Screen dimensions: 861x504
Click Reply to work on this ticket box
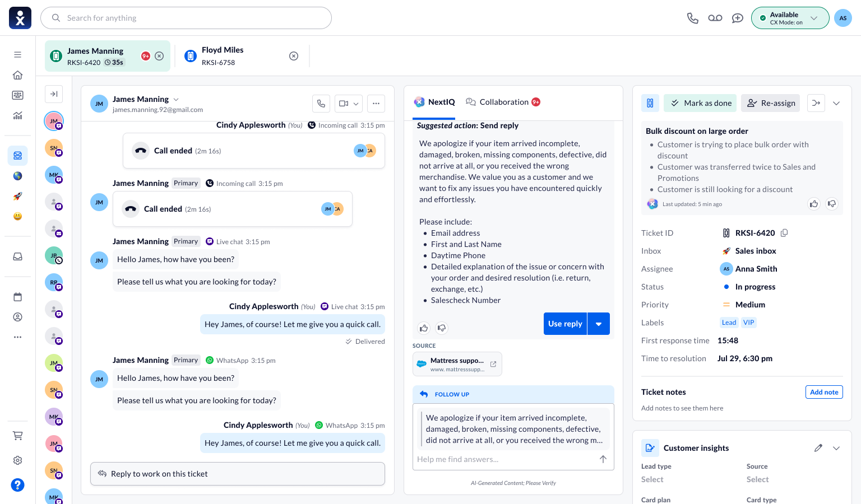tap(238, 474)
